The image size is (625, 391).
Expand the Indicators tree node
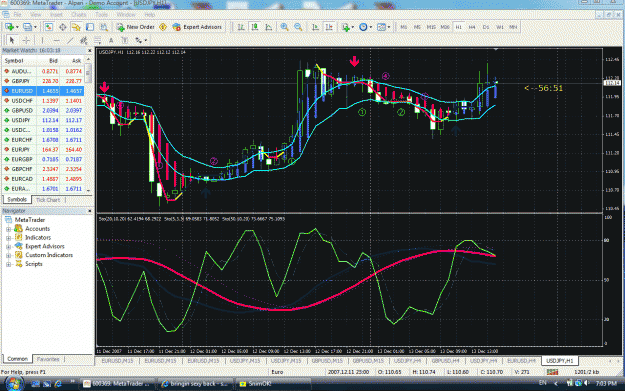tap(8, 238)
